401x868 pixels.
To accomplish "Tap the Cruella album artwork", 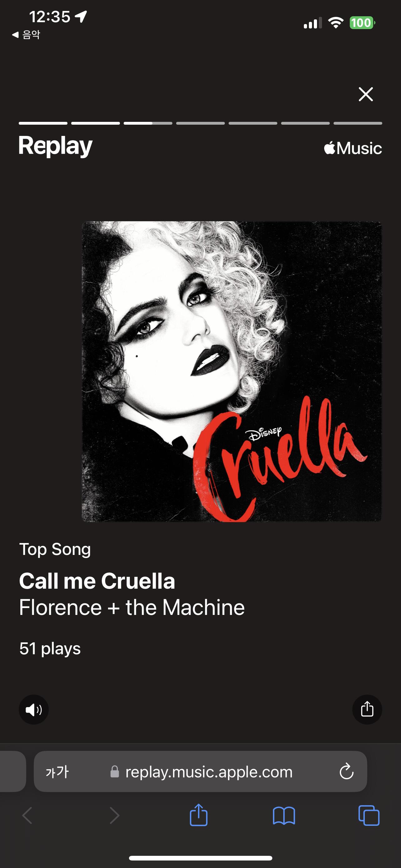I will [x=232, y=371].
